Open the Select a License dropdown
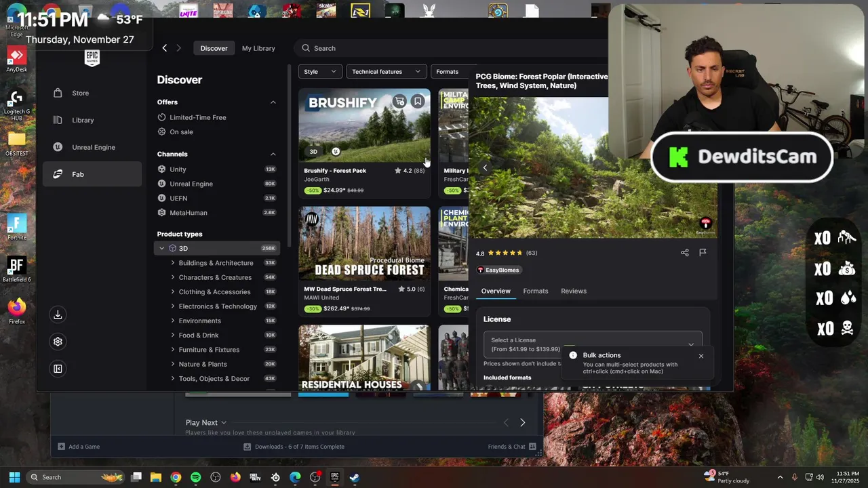 pos(593,344)
